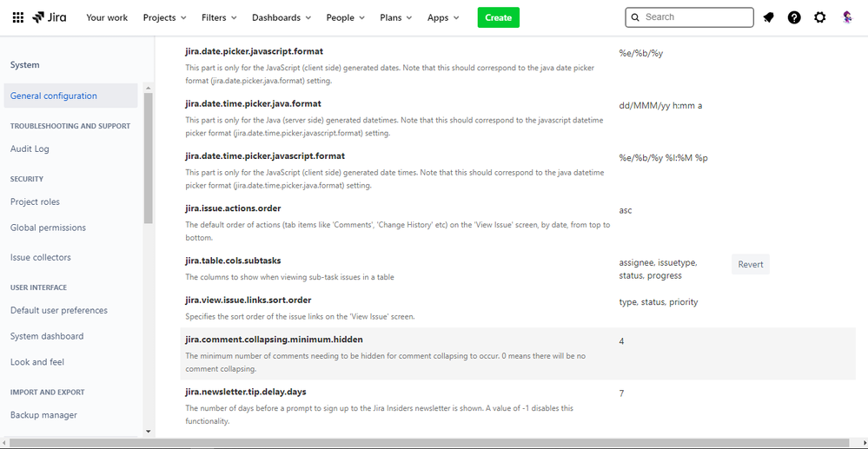Open Your work in top navigation
Viewport: 868px width, 449px height.
107,17
